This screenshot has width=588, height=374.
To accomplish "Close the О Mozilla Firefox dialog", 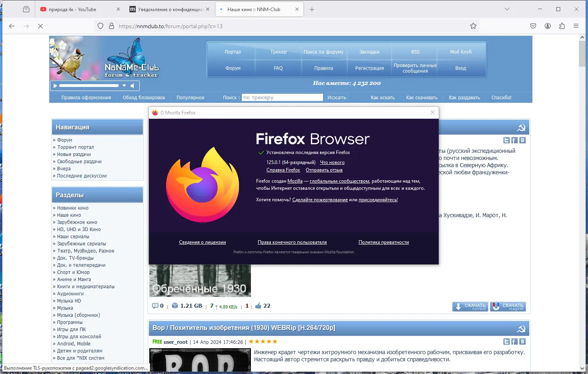I will tap(433, 112).
